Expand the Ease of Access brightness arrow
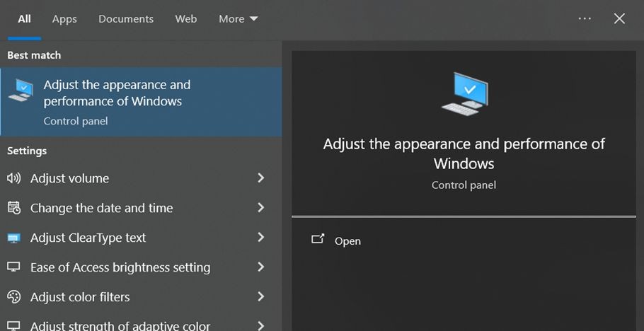Screen dimensions: 644x331 click(x=260, y=267)
